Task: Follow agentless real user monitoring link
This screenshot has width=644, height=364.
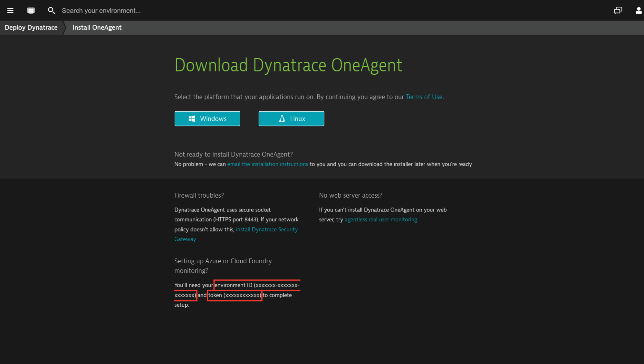Action: (381, 219)
